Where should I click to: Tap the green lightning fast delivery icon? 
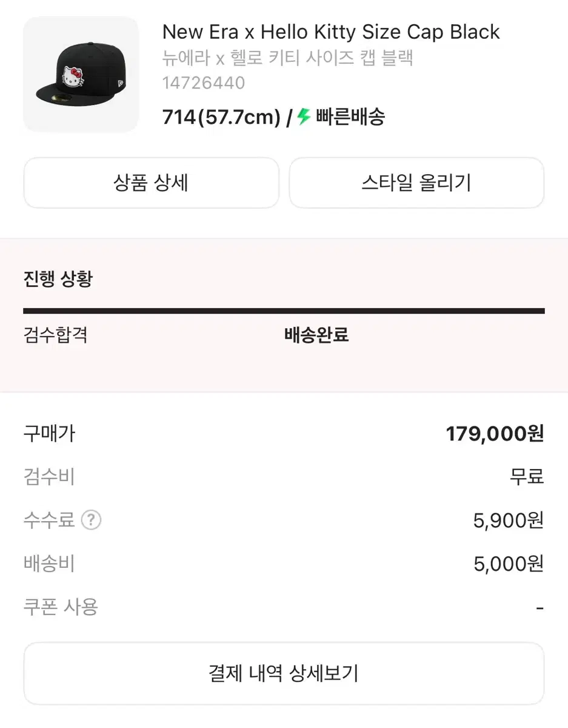304,116
